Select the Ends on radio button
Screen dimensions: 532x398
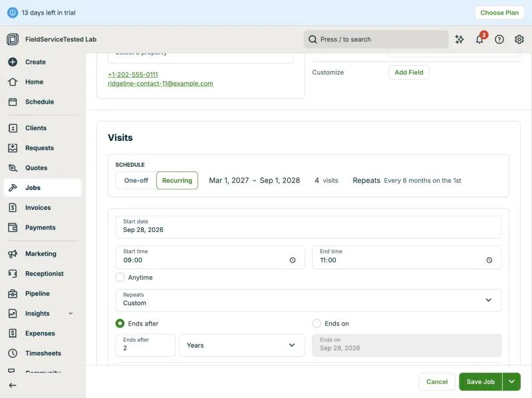point(317,324)
